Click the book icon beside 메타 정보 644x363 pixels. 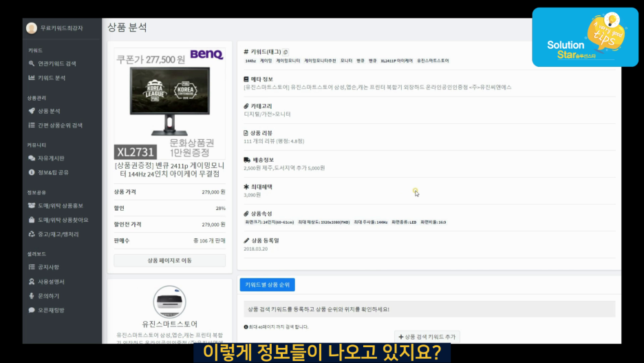pos(246,79)
